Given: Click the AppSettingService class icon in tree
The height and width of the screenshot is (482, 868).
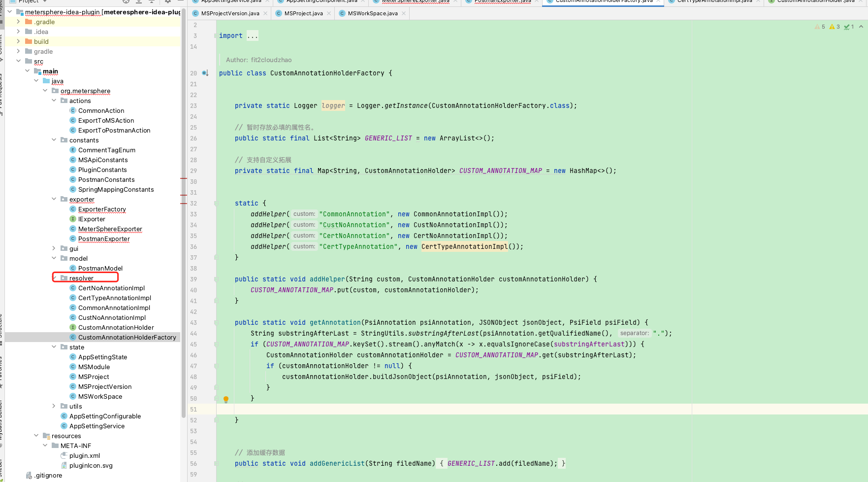Looking at the screenshot, I should click(x=64, y=426).
